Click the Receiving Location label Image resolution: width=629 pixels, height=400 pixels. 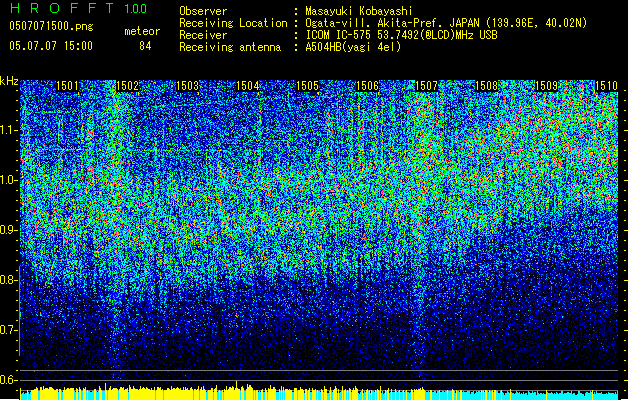pyautogui.click(x=233, y=23)
